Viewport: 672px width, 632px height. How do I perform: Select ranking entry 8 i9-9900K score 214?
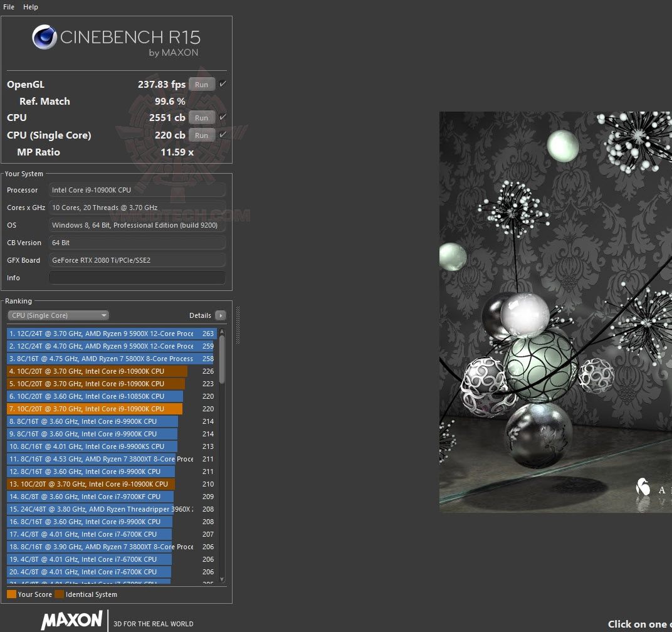[x=112, y=421]
